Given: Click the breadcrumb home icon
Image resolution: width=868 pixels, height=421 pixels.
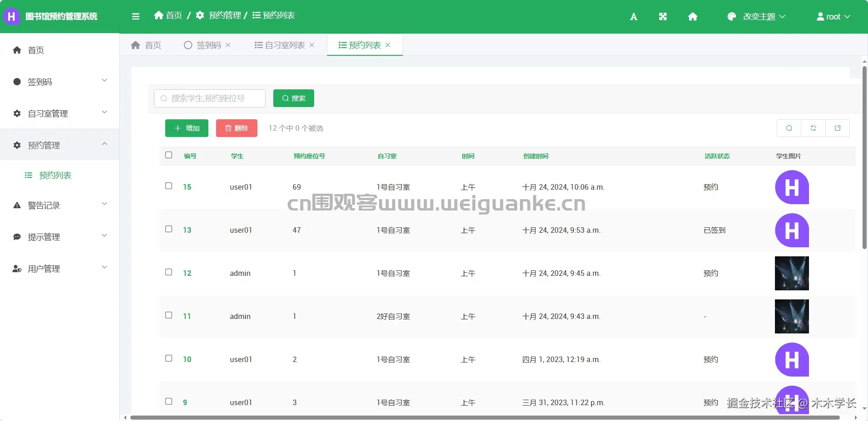Looking at the screenshot, I should coord(158,15).
